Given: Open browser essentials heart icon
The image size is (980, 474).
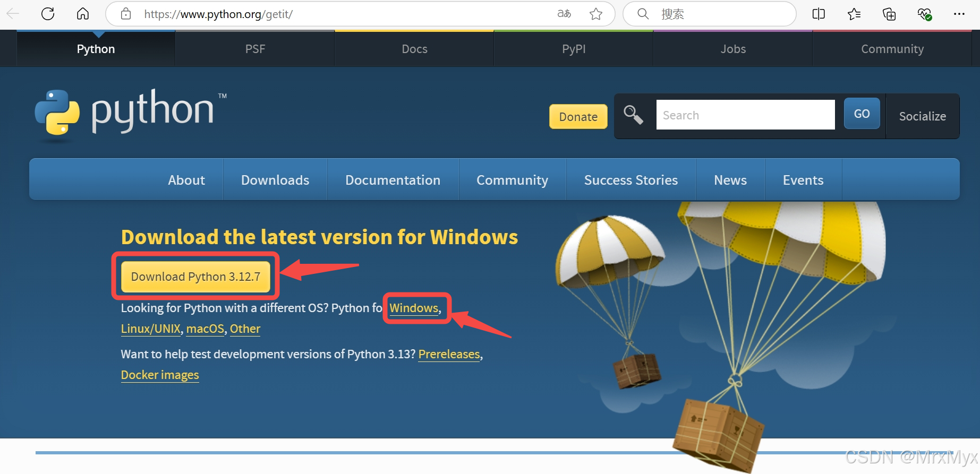Looking at the screenshot, I should tap(924, 14).
